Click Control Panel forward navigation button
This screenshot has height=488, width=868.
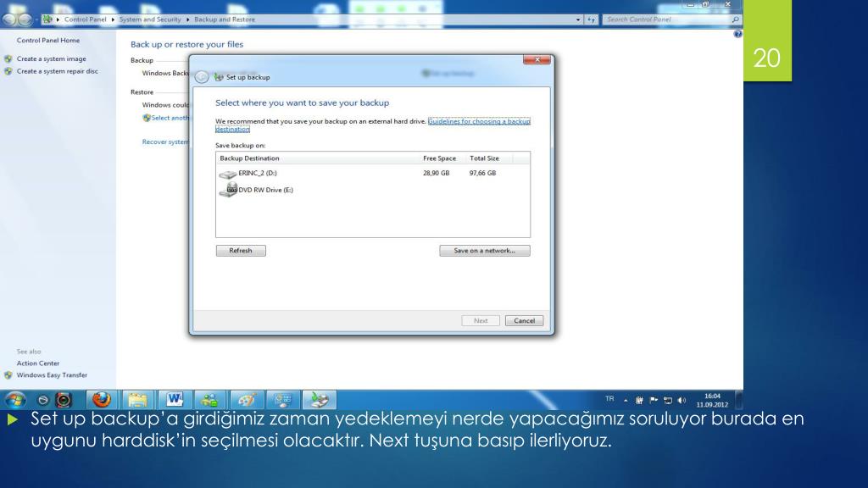[x=25, y=19]
